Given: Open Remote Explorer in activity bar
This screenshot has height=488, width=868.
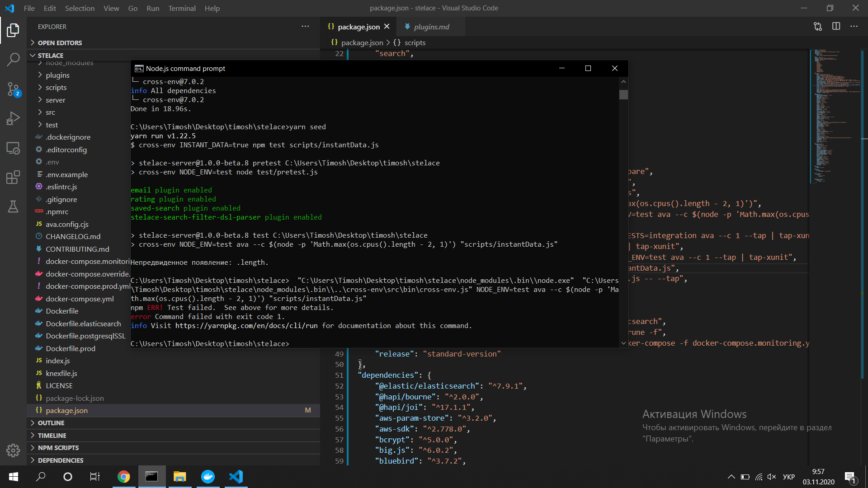Looking at the screenshot, I should (13, 148).
